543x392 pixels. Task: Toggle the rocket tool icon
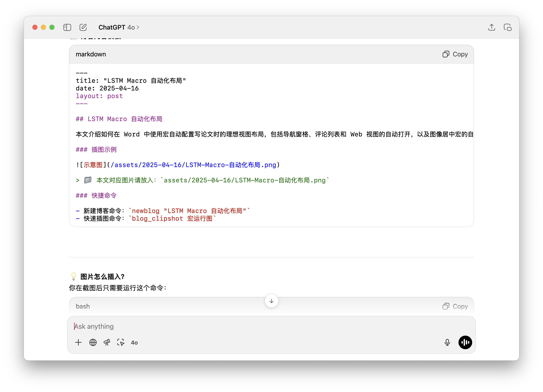point(107,342)
